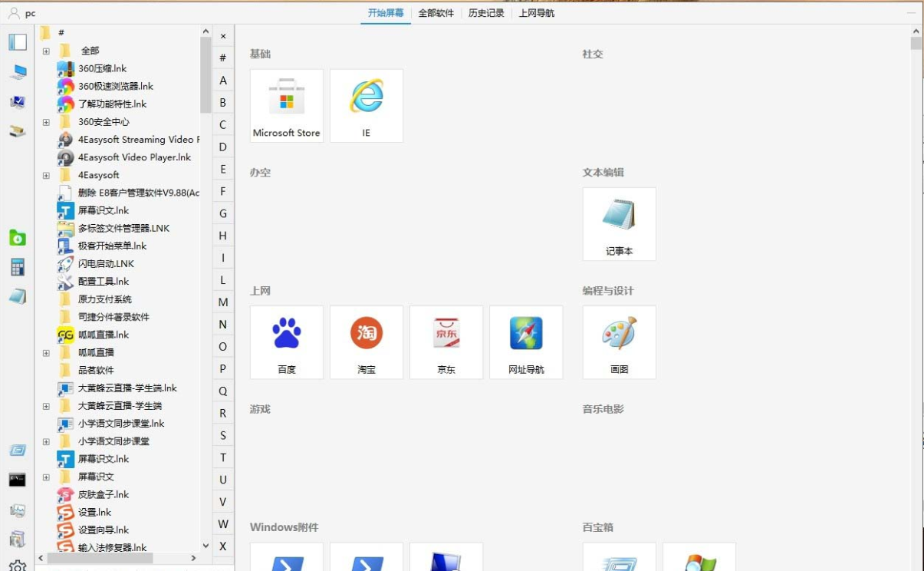Start 京东 from 上网 category
This screenshot has width=924, height=571.
[x=446, y=342]
